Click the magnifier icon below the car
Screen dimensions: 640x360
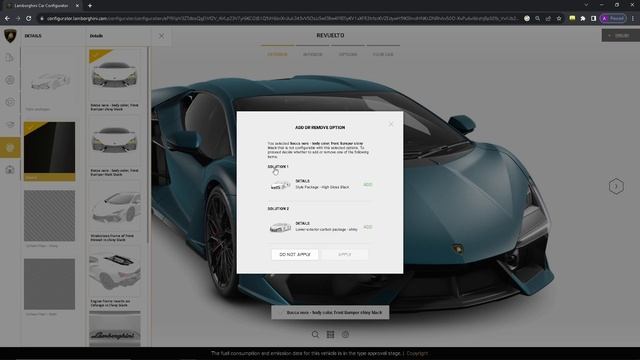[315, 334]
